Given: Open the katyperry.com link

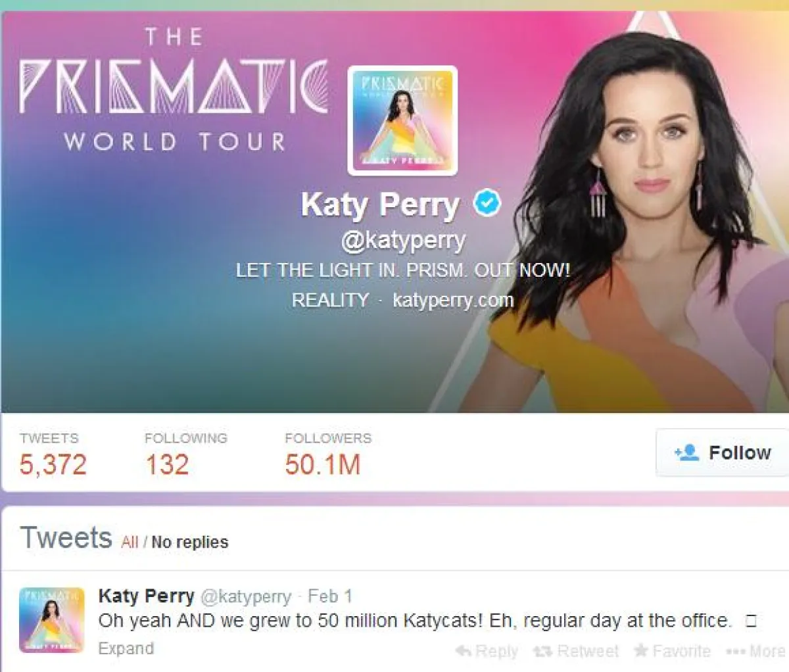Looking at the screenshot, I should pos(453,300).
